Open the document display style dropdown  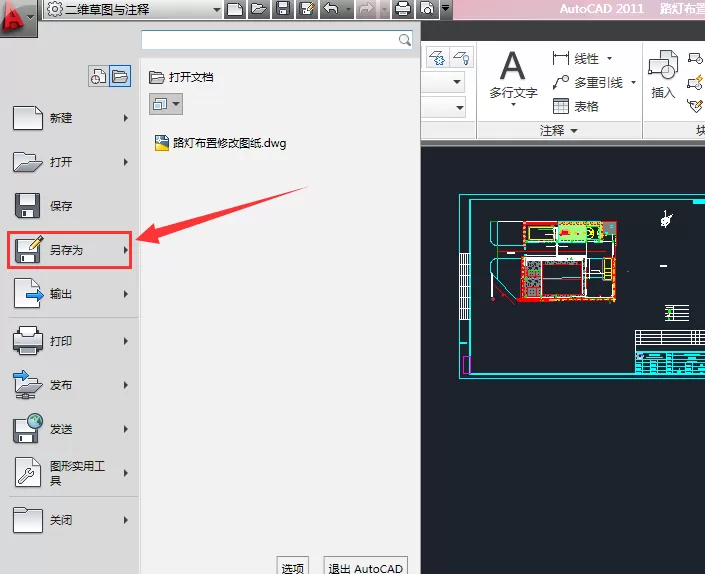(166, 104)
